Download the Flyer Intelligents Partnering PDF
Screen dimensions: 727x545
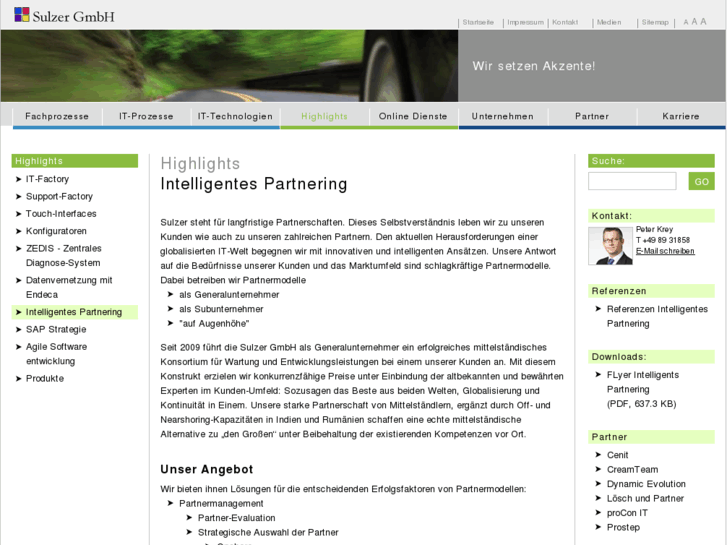pos(643,389)
